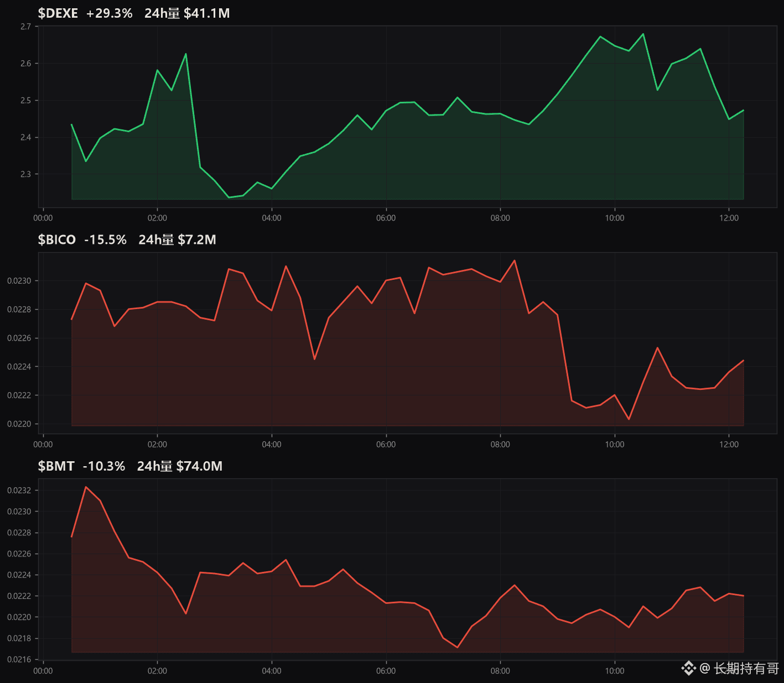The height and width of the screenshot is (683, 784).
Task: Click the $BMT ticker title
Action: (x=56, y=466)
